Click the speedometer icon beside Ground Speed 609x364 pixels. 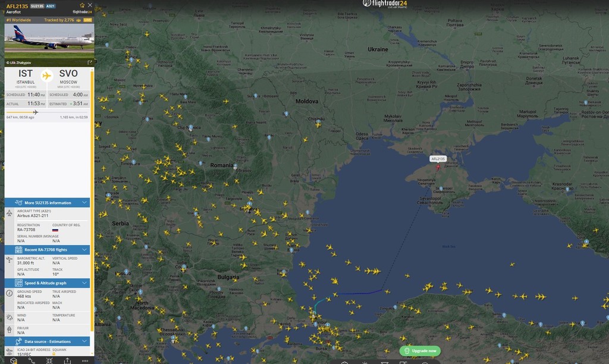pyautogui.click(x=10, y=293)
